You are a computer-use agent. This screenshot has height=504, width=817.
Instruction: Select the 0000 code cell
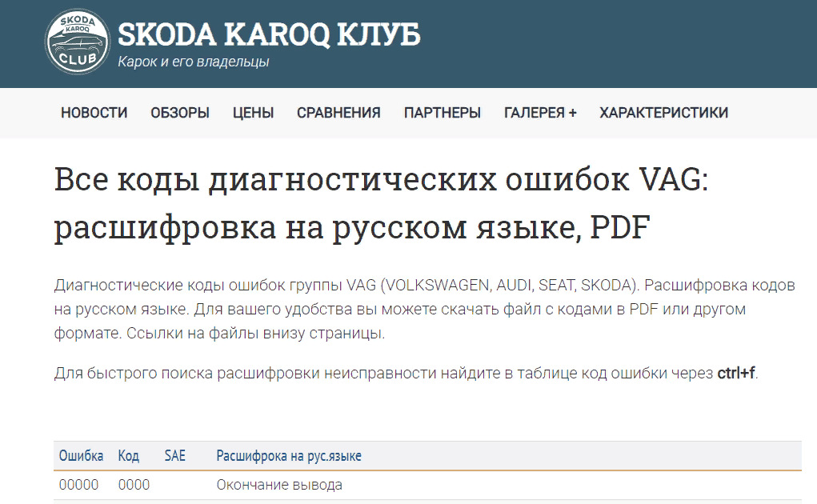coord(134,485)
